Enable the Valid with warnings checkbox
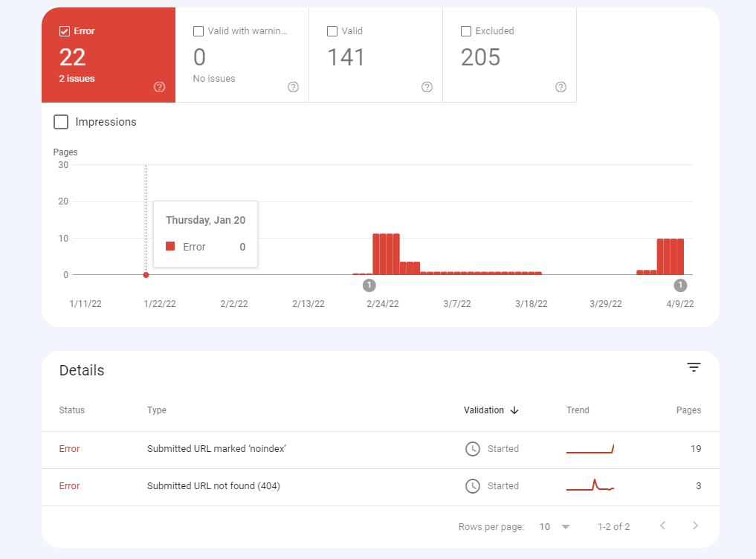The width and height of the screenshot is (756, 559). (198, 31)
